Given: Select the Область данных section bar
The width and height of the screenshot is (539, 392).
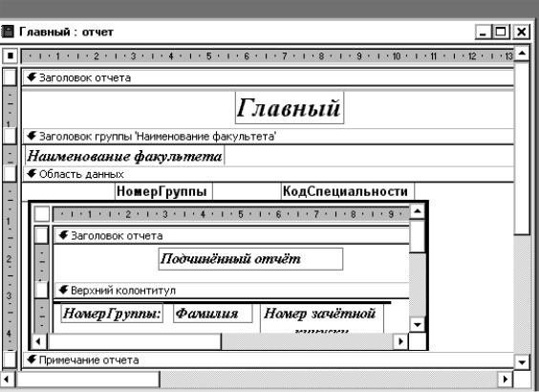Looking at the screenshot, I should click(269, 174).
